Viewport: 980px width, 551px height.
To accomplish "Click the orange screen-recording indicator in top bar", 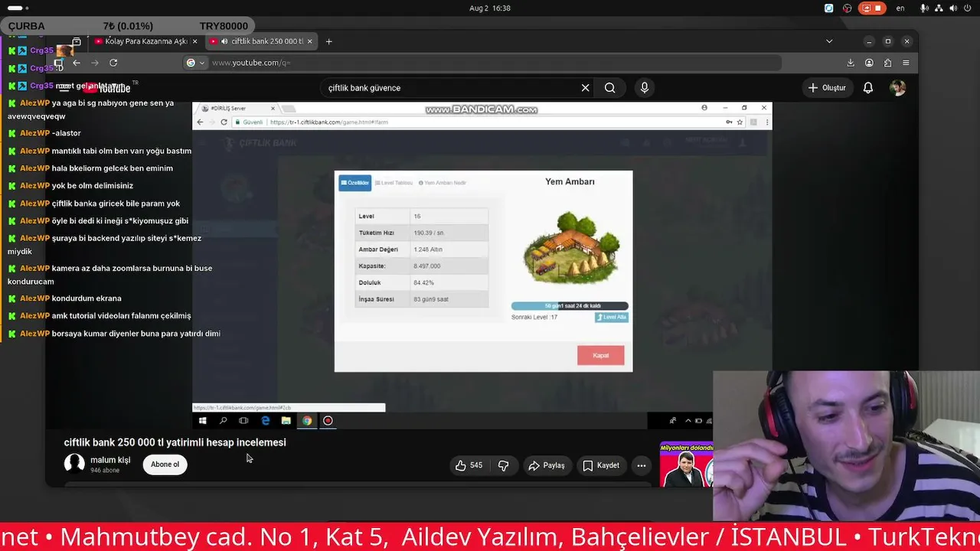I will [873, 8].
